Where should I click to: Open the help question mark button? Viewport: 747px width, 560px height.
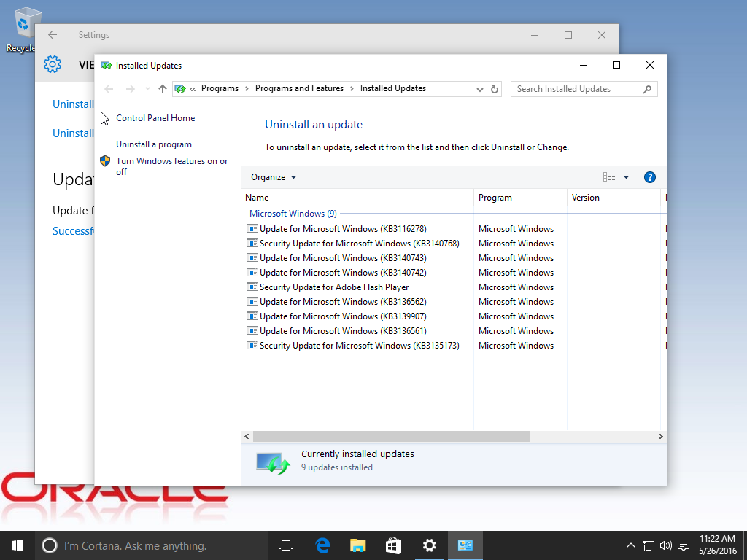point(649,177)
